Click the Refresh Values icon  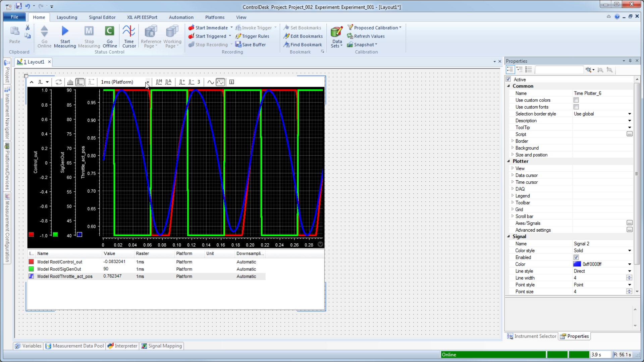pyautogui.click(x=350, y=36)
